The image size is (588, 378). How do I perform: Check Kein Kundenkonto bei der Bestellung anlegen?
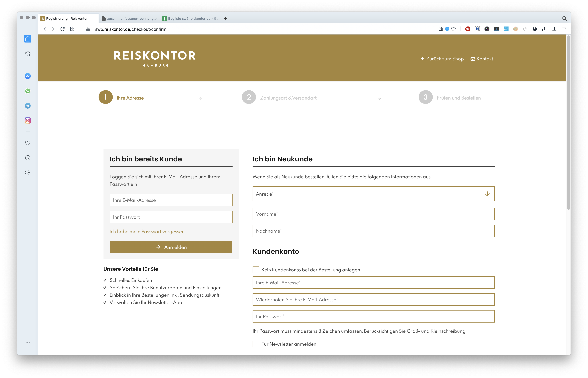tap(256, 270)
